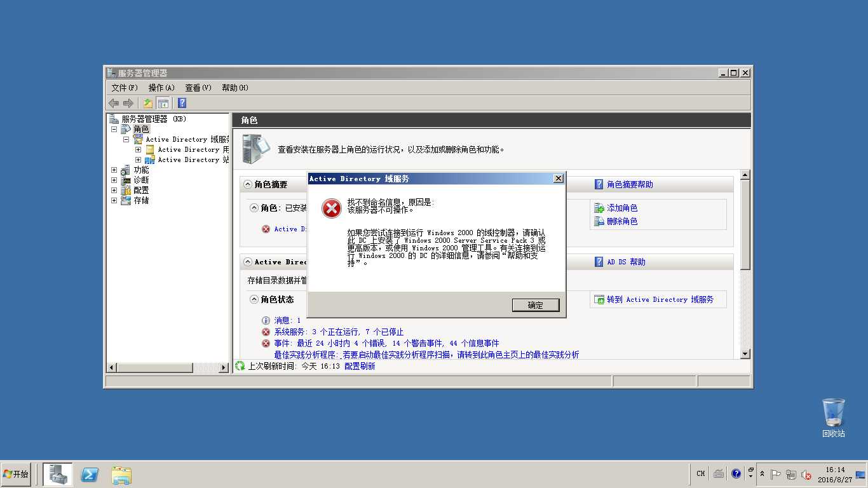Toggle the show/hide console tree toolbar icon
The width and height of the screenshot is (868, 488).
pyautogui.click(x=163, y=103)
